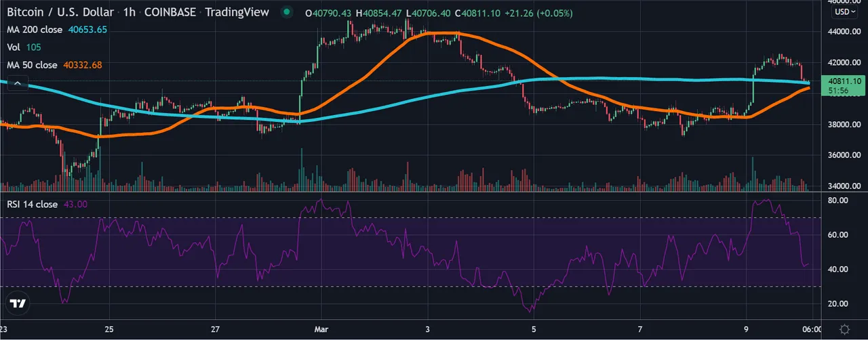The image size is (868, 340).
Task: Collapse the indicator legend with chevron button
Action: (19, 83)
